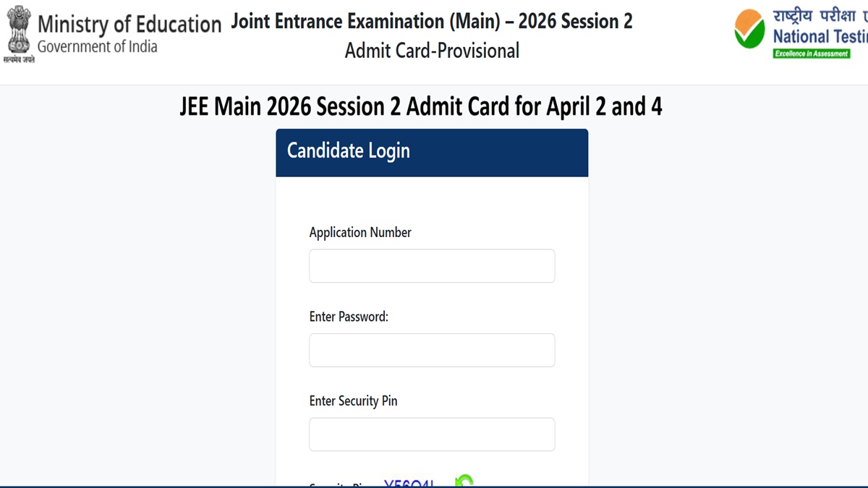Focus the Enter Password text box
The height and width of the screenshot is (488, 868).
click(432, 350)
